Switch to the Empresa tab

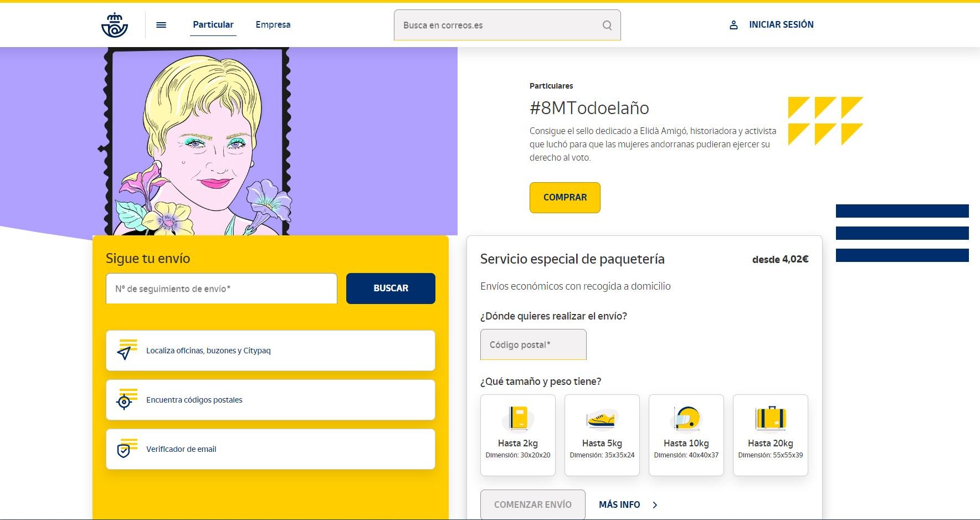pos(273,25)
